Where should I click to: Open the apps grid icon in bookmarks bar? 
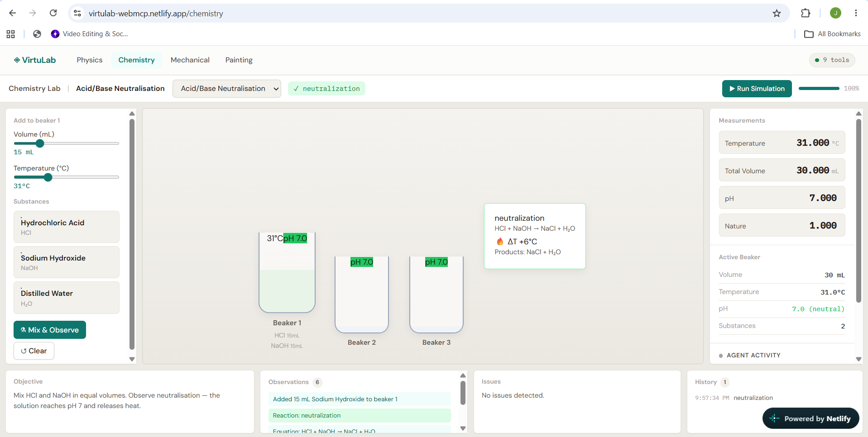pos(11,34)
